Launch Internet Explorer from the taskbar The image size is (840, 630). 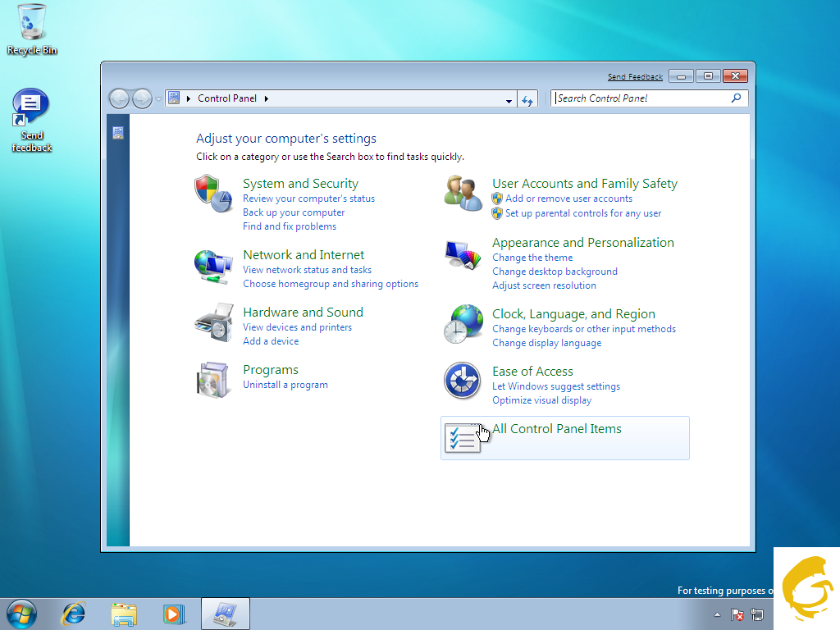tap(75, 613)
